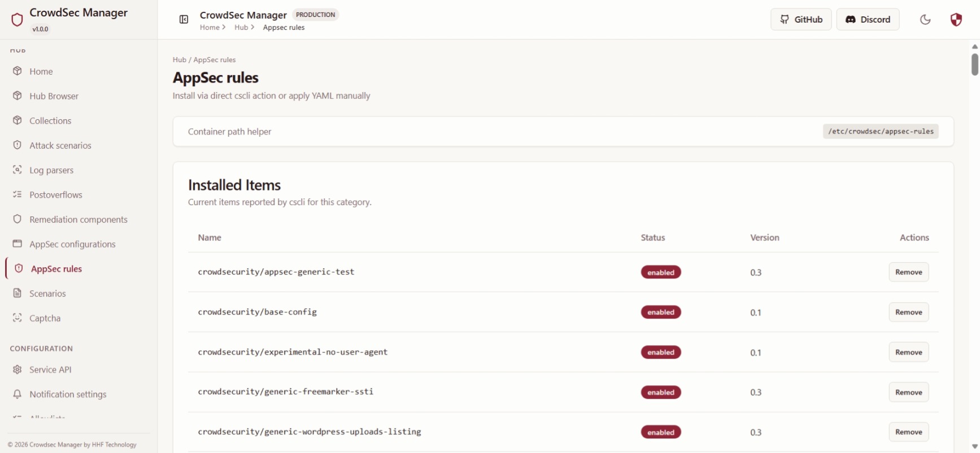980x453 pixels.
Task: Click the red shield icon in header
Action: [x=956, y=20]
